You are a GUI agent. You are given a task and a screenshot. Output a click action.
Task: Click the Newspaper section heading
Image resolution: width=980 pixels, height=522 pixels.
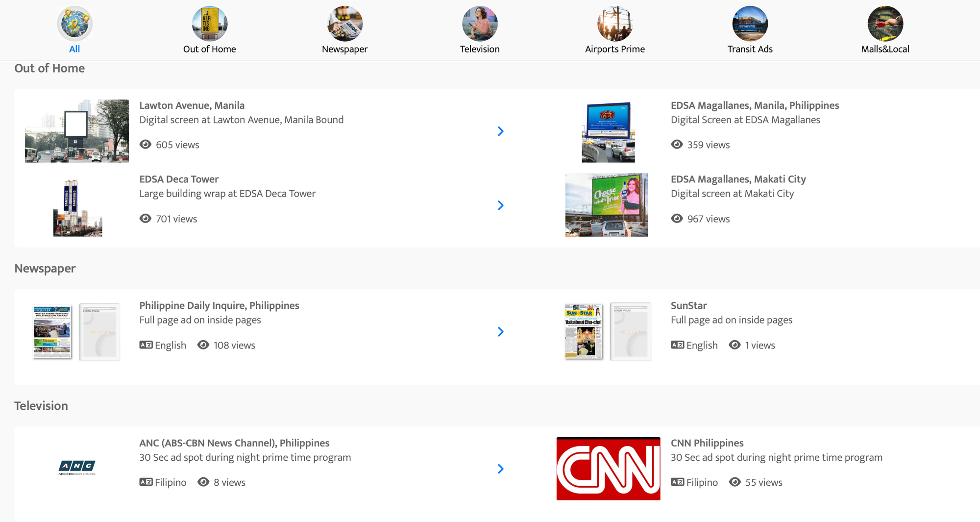pos(45,269)
